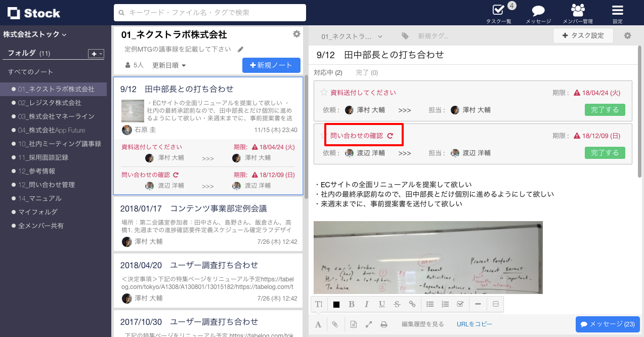
Task: Open the 設定 settings icon
Action: (617, 10)
